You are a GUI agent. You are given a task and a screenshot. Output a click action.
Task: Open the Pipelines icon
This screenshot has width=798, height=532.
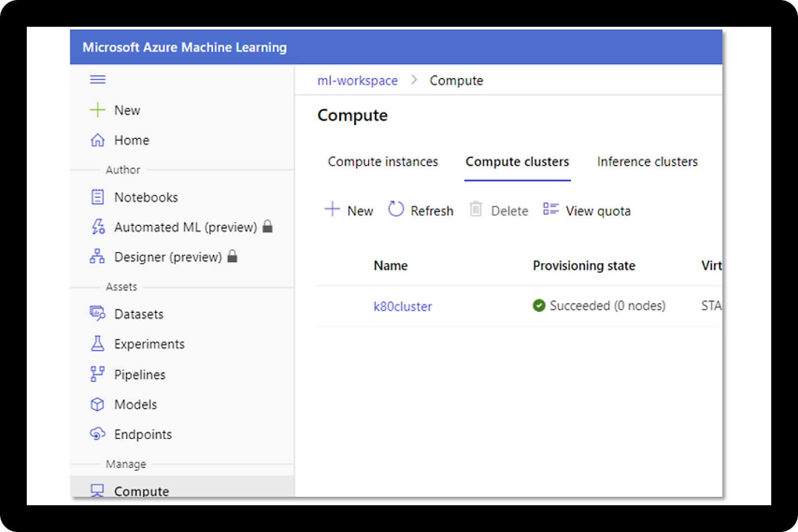point(98,374)
